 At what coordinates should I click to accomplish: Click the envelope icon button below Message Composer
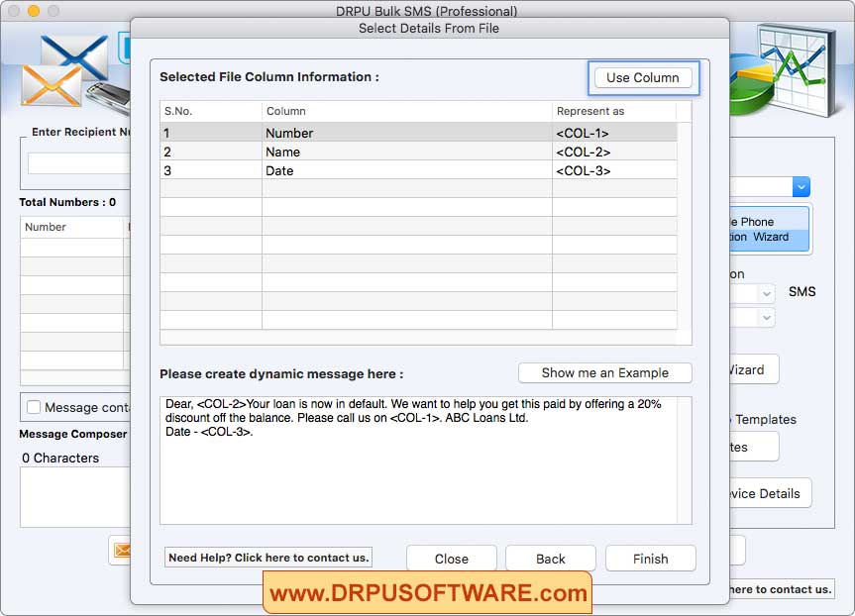[x=121, y=551]
